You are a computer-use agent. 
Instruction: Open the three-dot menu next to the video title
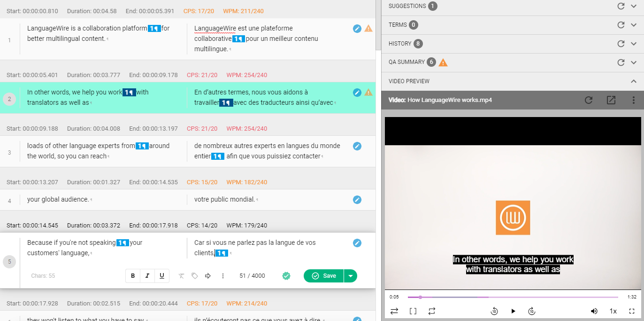click(633, 100)
